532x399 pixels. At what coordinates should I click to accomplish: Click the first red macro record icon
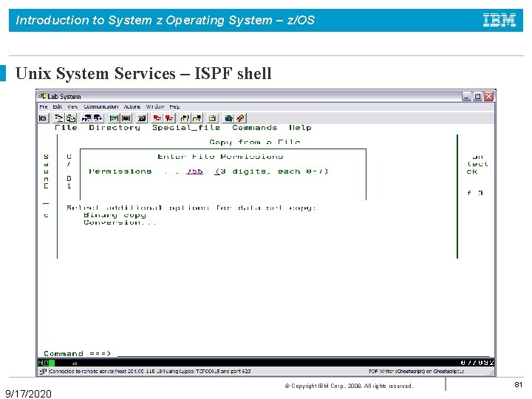(157, 118)
